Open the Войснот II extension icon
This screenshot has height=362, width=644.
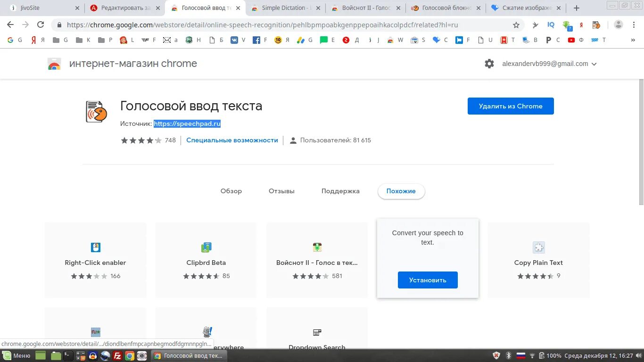(x=317, y=247)
